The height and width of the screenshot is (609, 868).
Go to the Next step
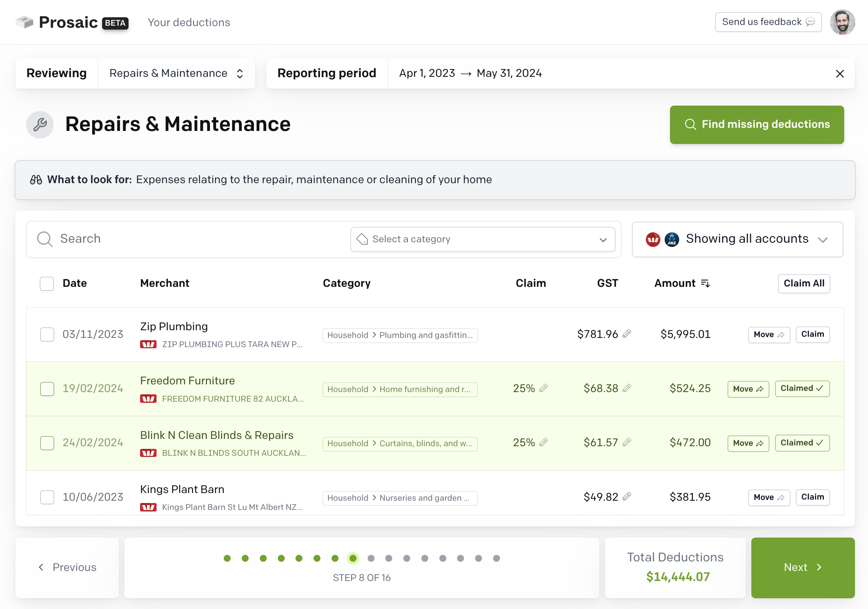[x=803, y=568]
